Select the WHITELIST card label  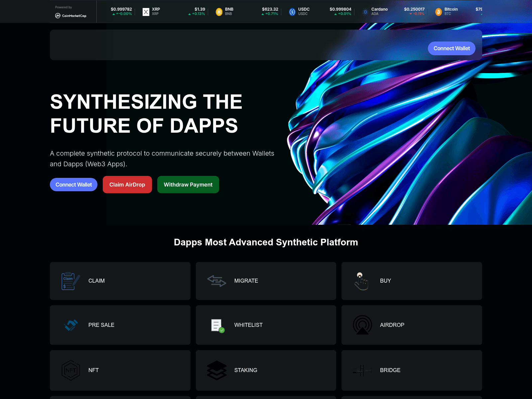248,325
